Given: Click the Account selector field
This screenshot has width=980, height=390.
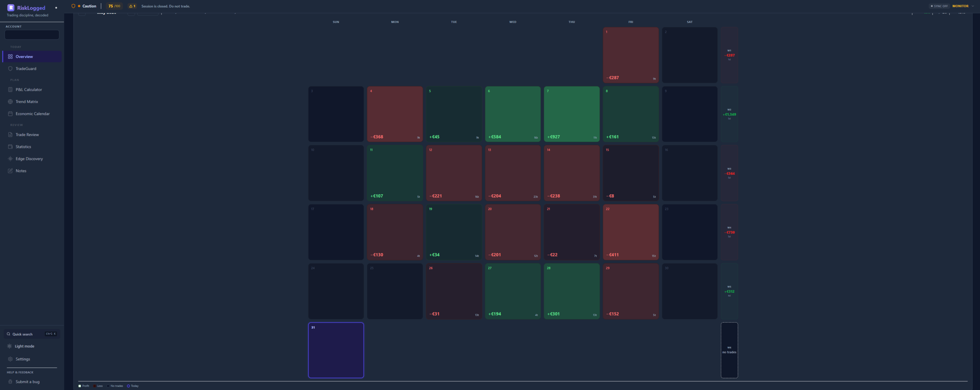Looking at the screenshot, I should point(32,35).
